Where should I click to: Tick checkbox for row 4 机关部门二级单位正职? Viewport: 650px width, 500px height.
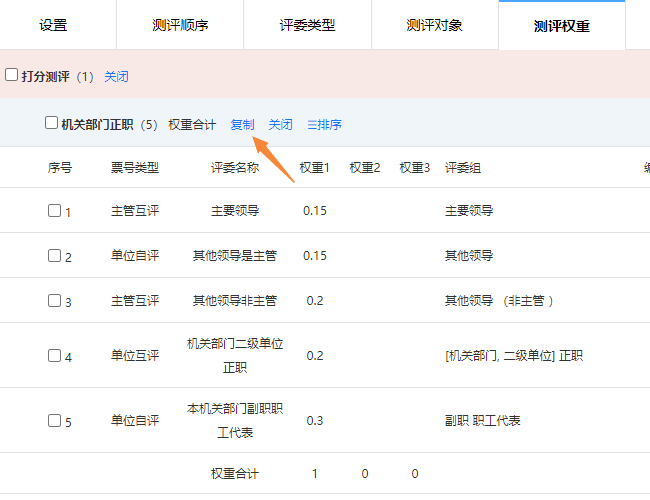[54, 356]
